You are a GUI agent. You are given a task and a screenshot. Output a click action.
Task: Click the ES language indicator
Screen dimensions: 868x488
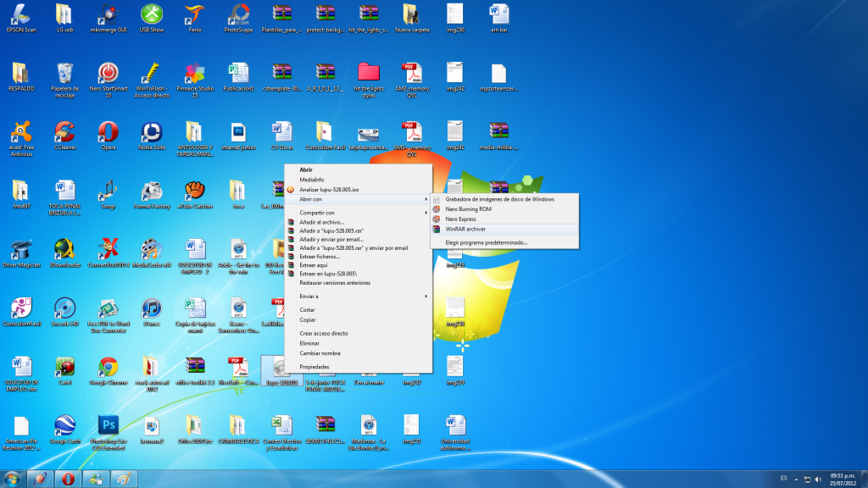click(783, 479)
